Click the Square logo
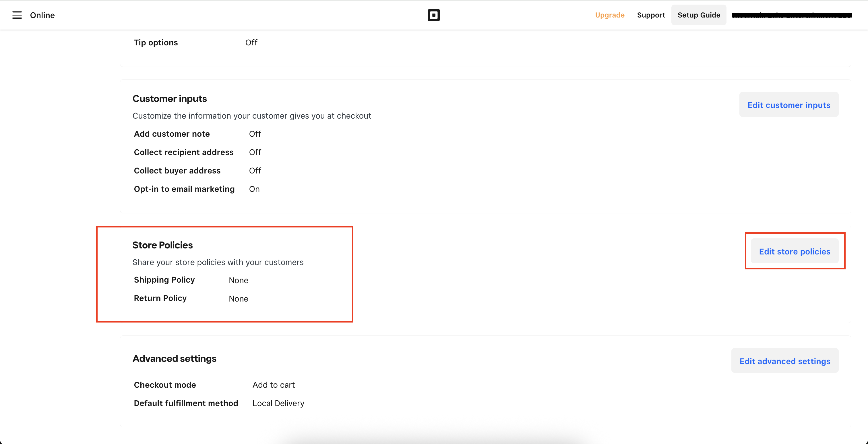 tap(434, 15)
